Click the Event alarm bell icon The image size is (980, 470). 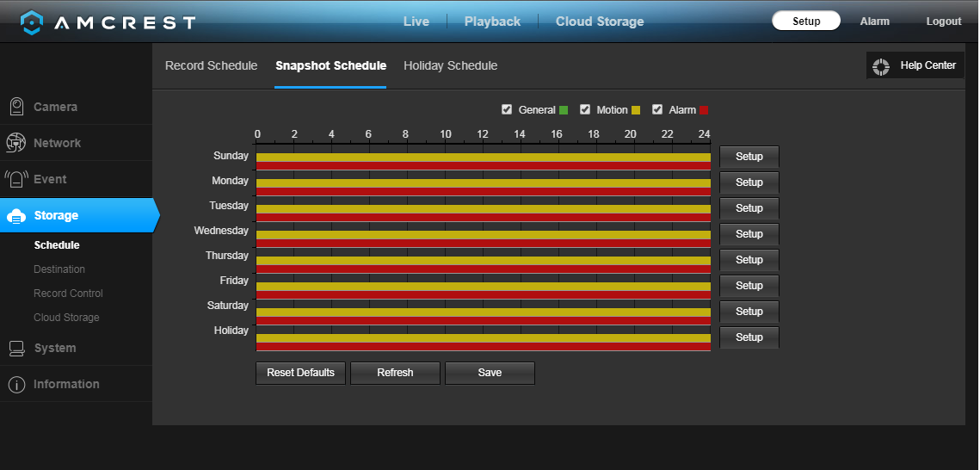point(16,179)
